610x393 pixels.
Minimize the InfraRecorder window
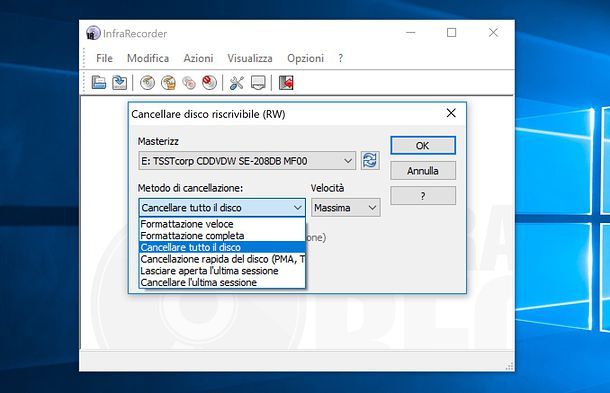pos(411,33)
